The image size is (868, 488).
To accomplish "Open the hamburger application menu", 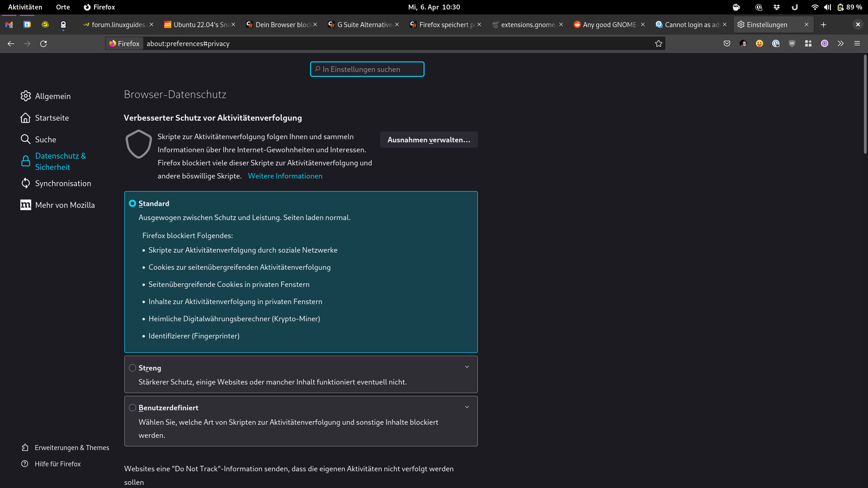I will coord(857,43).
